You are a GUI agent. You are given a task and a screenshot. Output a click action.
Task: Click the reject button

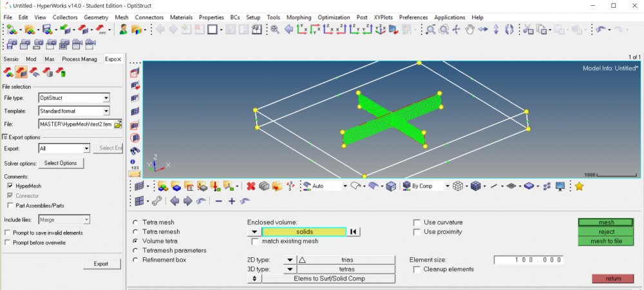pos(606,231)
